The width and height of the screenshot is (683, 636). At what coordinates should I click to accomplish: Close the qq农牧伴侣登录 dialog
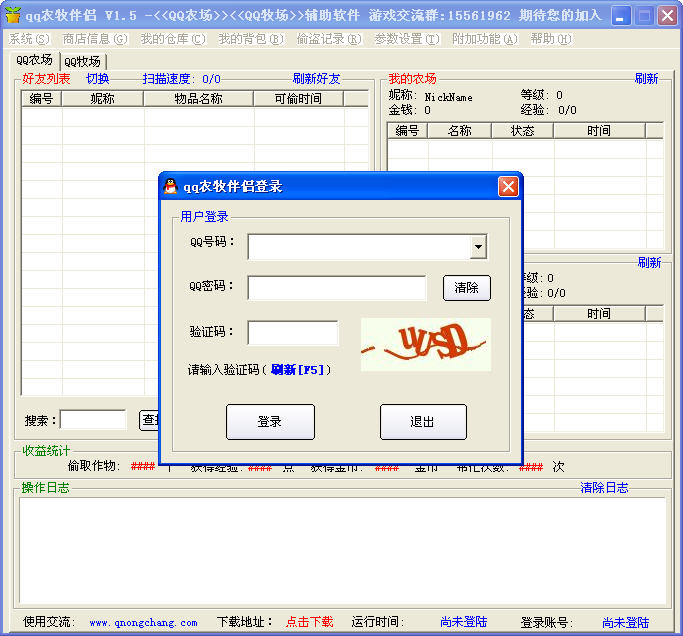[508, 186]
